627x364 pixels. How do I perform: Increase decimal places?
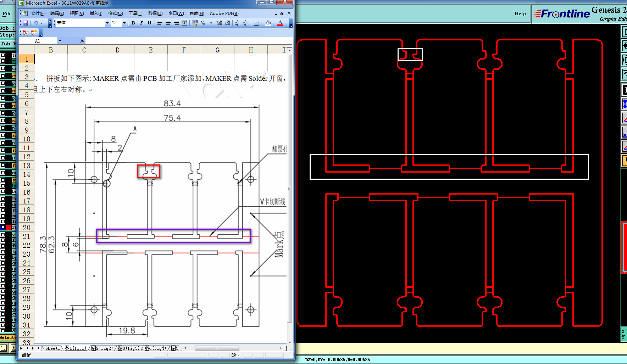pyautogui.click(x=219, y=23)
